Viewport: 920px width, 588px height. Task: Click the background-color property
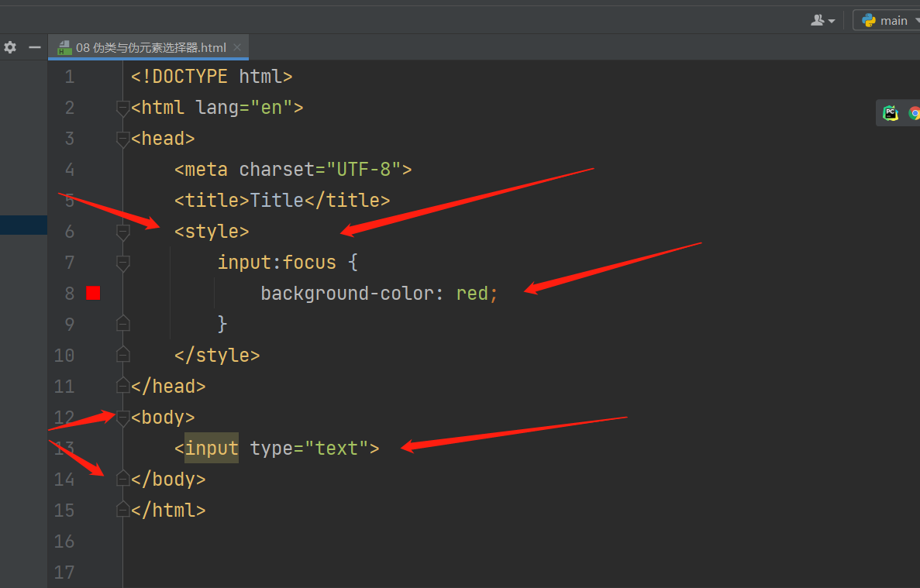click(346, 293)
